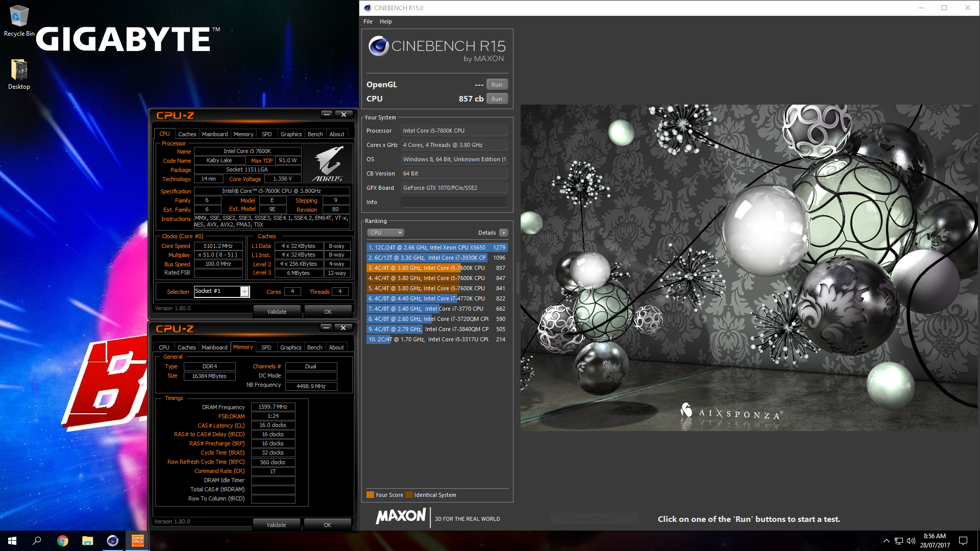Open File Explorer from taskbar
Viewport: 980px width, 551px height.
pos(87,541)
